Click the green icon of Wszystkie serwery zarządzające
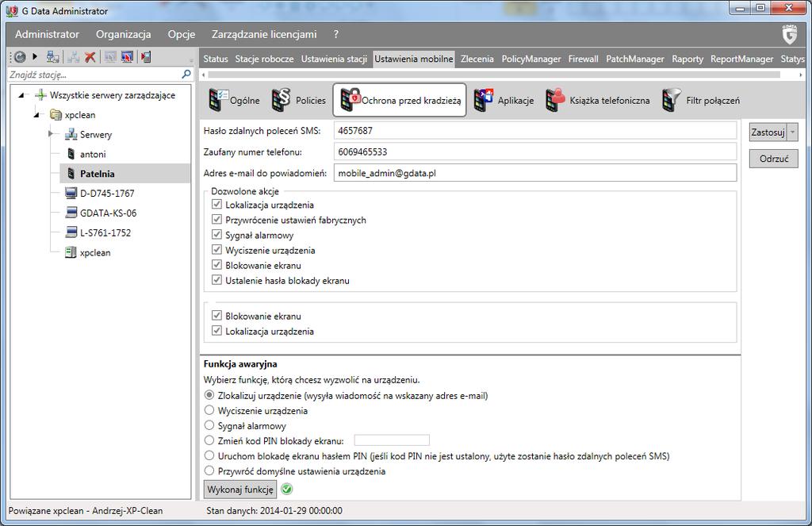Screen dimensions: 812x526 (40, 95)
